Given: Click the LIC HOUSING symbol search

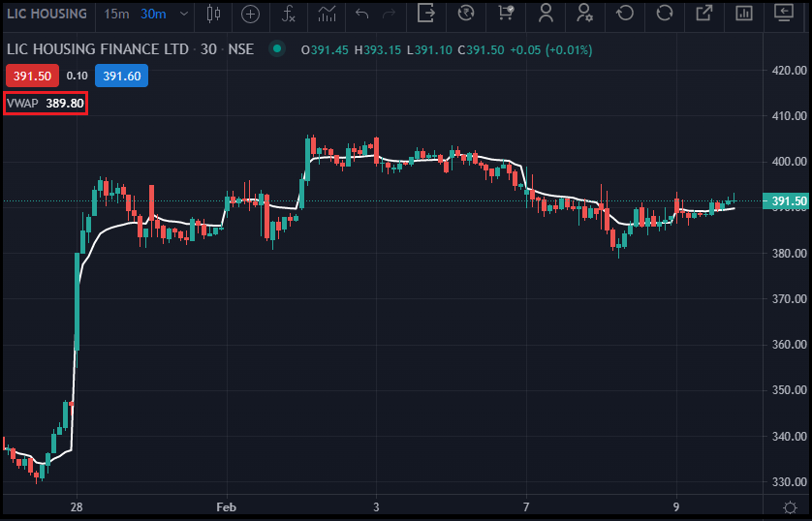Looking at the screenshot, I should click(x=47, y=14).
